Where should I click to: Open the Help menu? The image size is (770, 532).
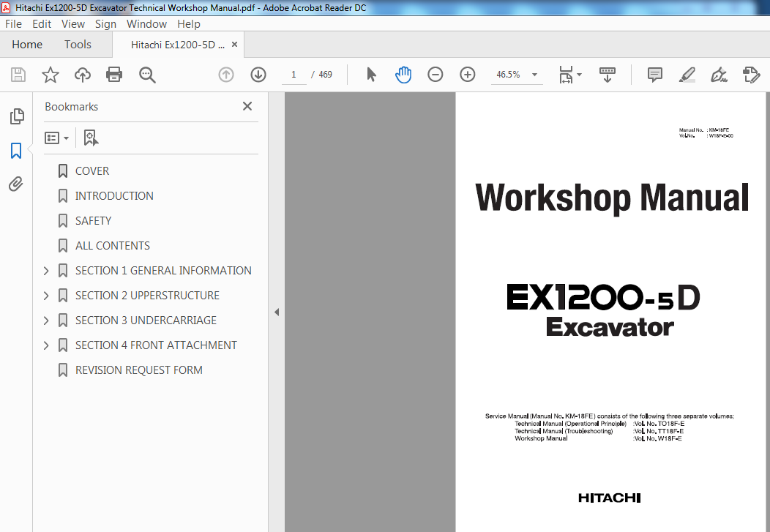point(189,24)
